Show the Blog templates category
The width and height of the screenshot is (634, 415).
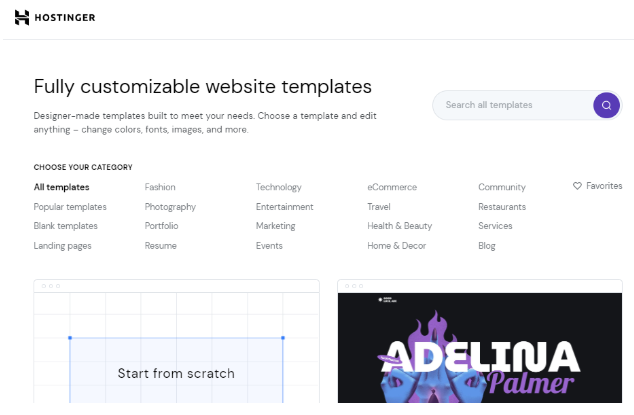pos(487,246)
